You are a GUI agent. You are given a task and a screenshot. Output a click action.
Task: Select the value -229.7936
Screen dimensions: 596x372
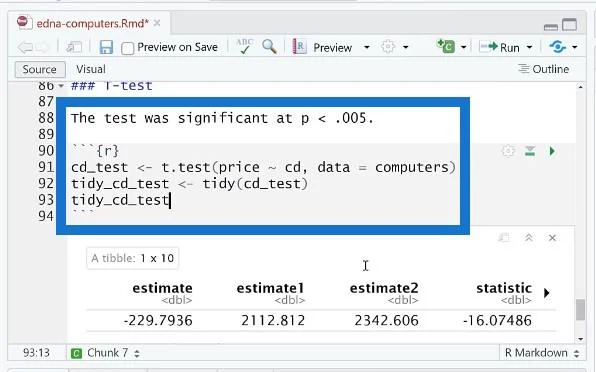tap(158, 321)
